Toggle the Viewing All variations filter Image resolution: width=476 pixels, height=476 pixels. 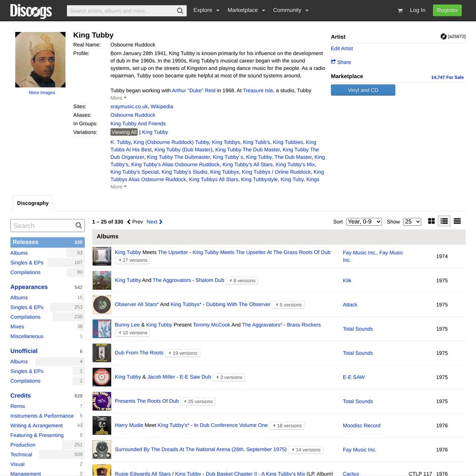[124, 132]
